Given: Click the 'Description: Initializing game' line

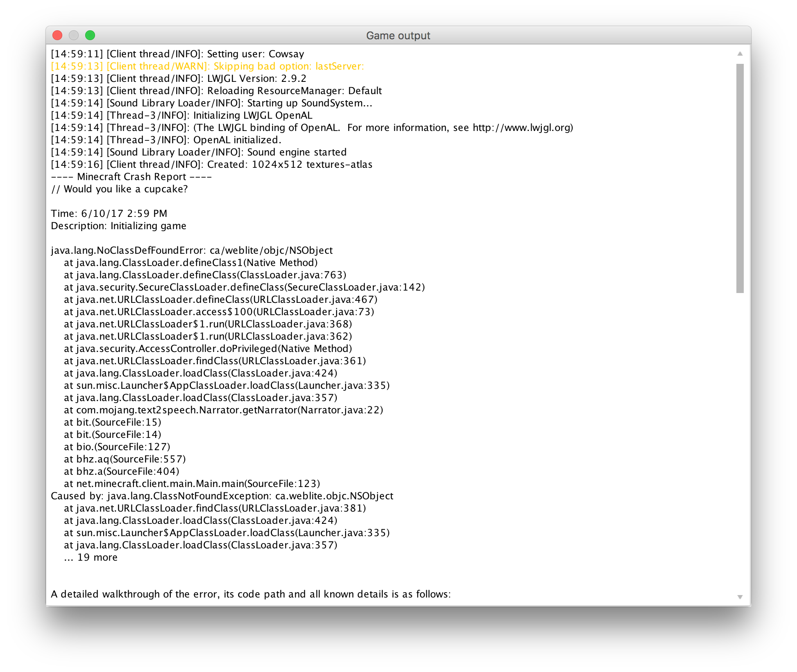Looking at the screenshot, I should 118,226.
